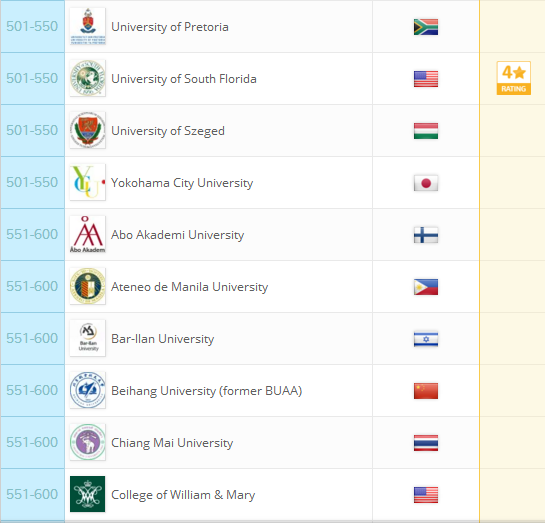
Task: Click the Yokohama City University logo
Action: click(88, 182)
